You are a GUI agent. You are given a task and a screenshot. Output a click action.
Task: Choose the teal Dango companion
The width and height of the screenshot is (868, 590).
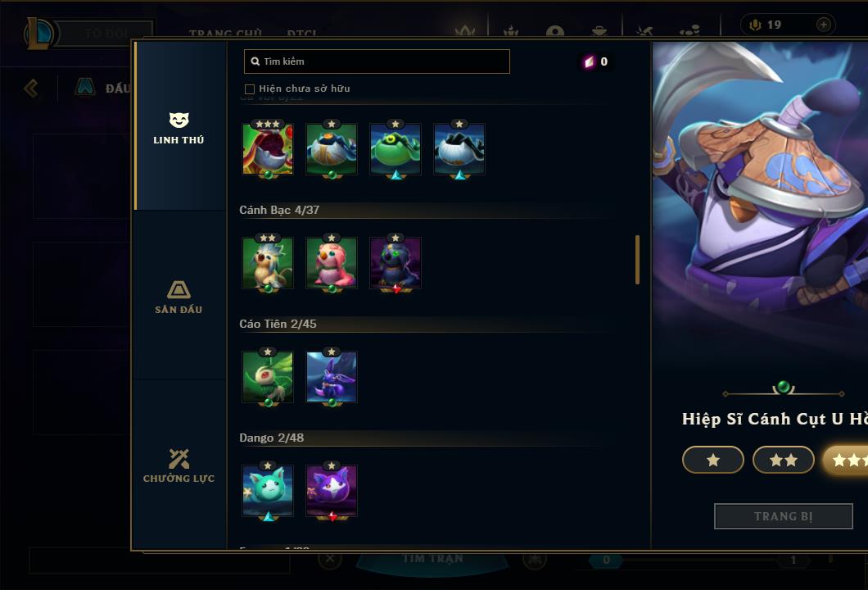pos(268,492)
